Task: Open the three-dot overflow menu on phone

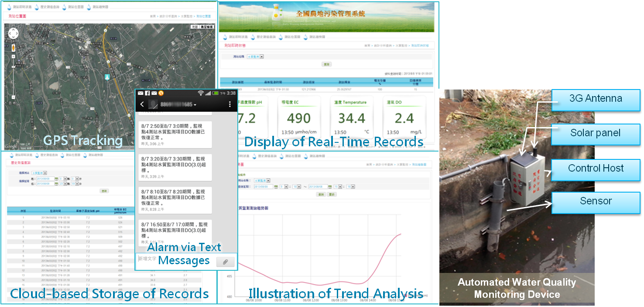Action: tap(230, 104)
